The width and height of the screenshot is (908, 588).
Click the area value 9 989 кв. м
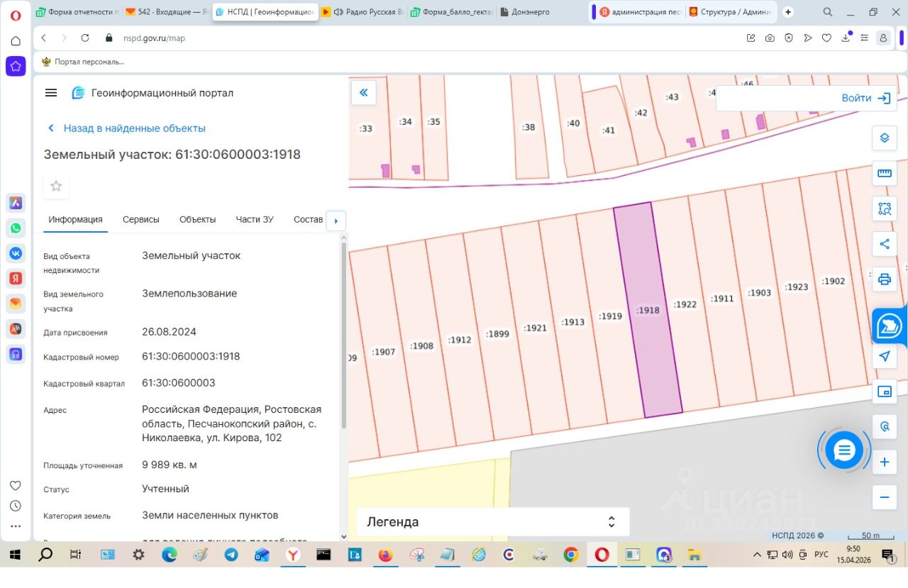[x=170, y=465]
